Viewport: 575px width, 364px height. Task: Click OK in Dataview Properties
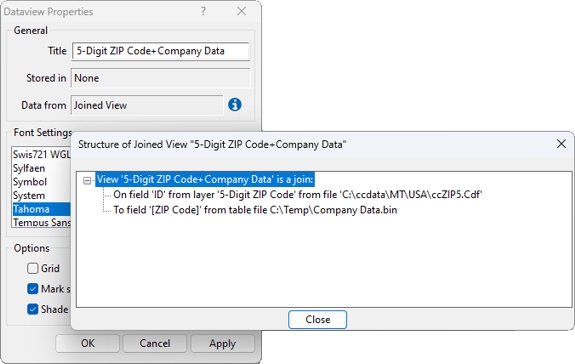tap(88, 343)
